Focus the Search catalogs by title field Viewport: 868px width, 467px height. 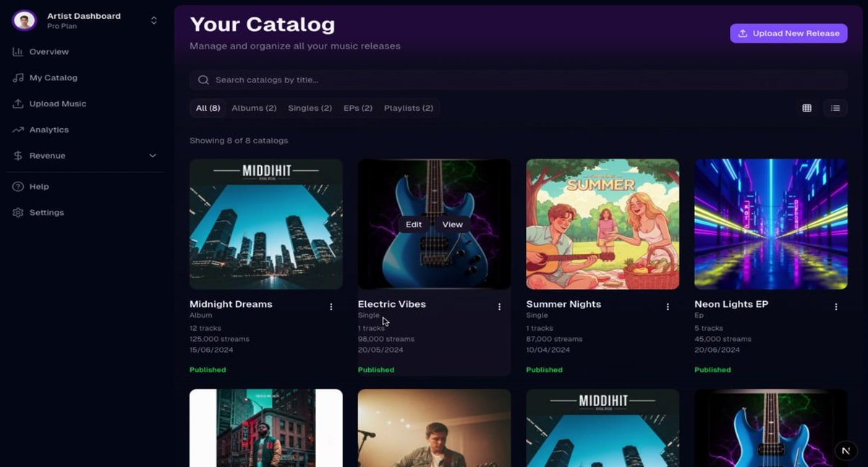[x=518, y=80]
